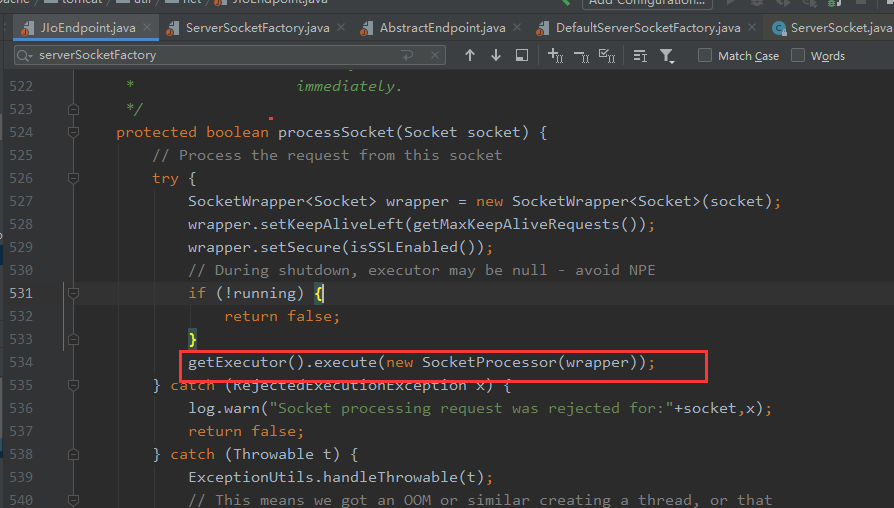The height and width of the screenshot is (508, 894).
Task: Go to previous search occurrence with up arrow
Action: pos(470,55)
